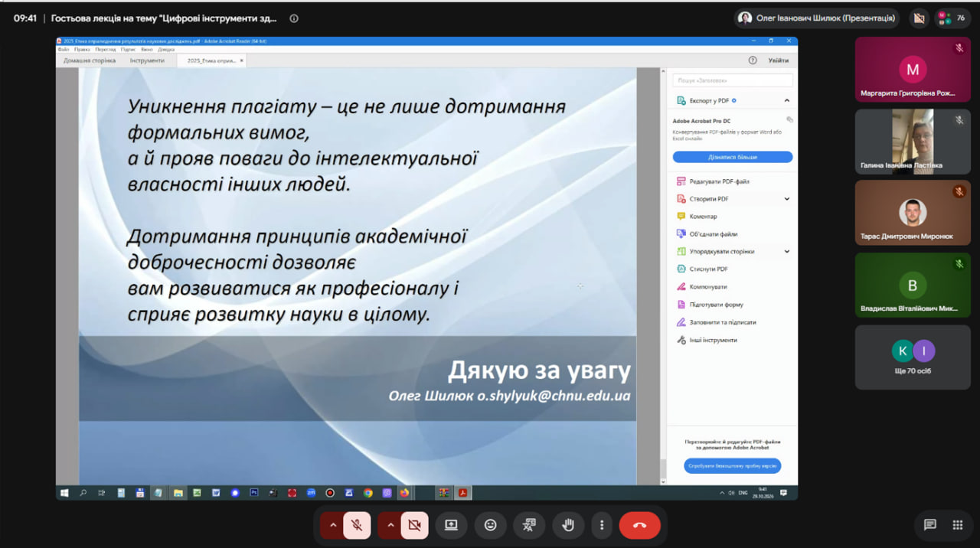The image size is (980, 548).
Task: Open Правка menu in Acrobat Reader
Action: coord(82,49)
